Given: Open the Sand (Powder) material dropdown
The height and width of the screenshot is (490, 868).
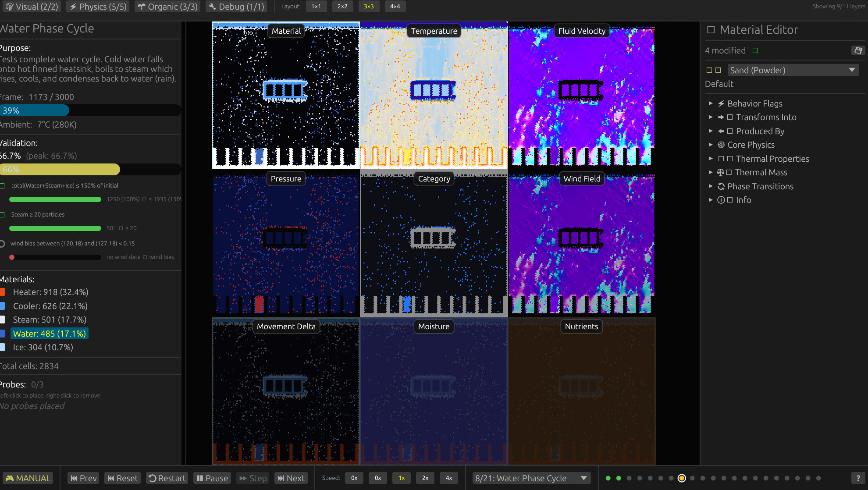Looking at the screenshot, I should tap(793, 70).
